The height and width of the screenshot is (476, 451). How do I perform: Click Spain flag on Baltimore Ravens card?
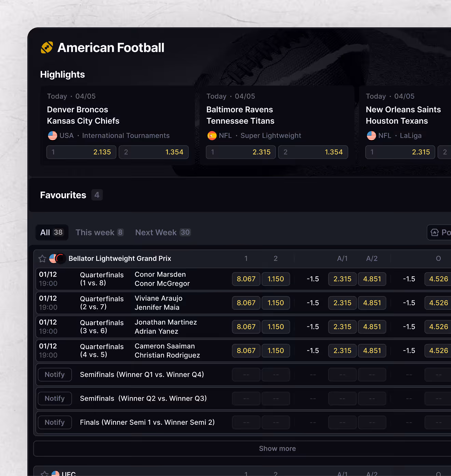[212, 136]
